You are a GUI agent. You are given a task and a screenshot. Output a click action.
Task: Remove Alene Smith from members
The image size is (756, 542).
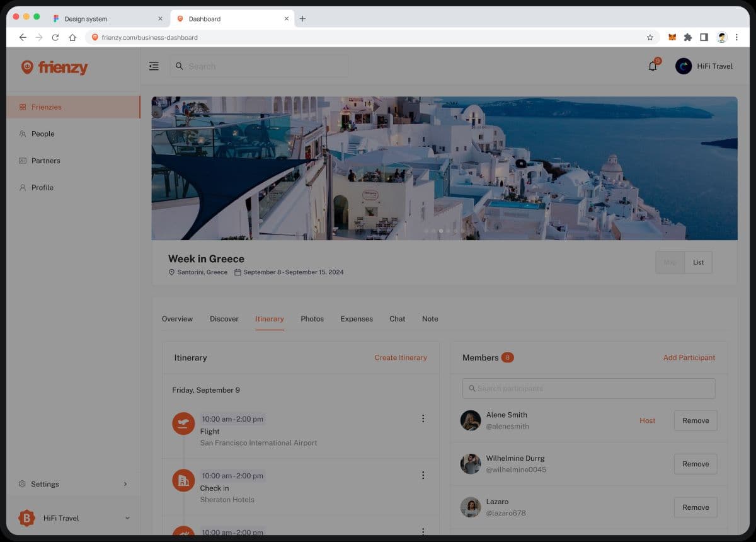[696, 420]
